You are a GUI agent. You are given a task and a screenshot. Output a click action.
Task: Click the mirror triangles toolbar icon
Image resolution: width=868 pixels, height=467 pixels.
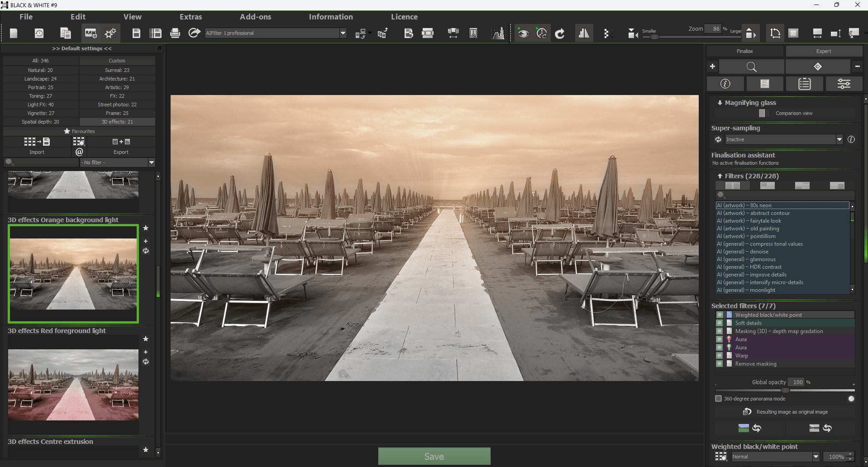584,33
